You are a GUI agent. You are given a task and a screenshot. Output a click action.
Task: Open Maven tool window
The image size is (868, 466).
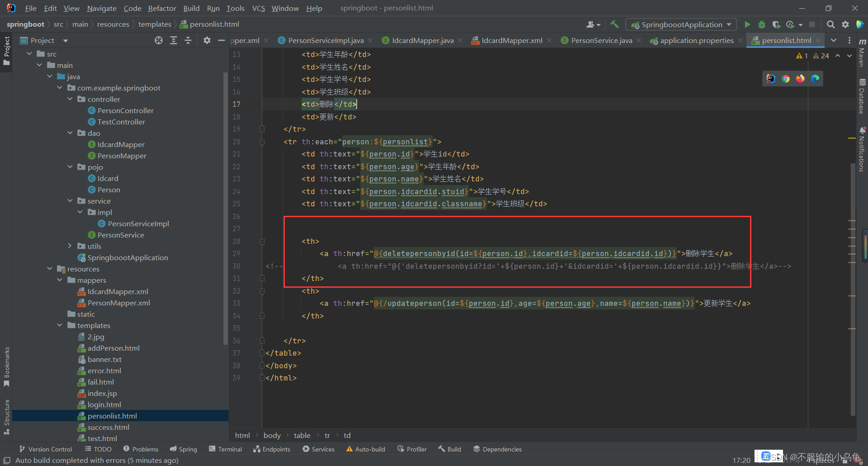(x=862, y=52)
